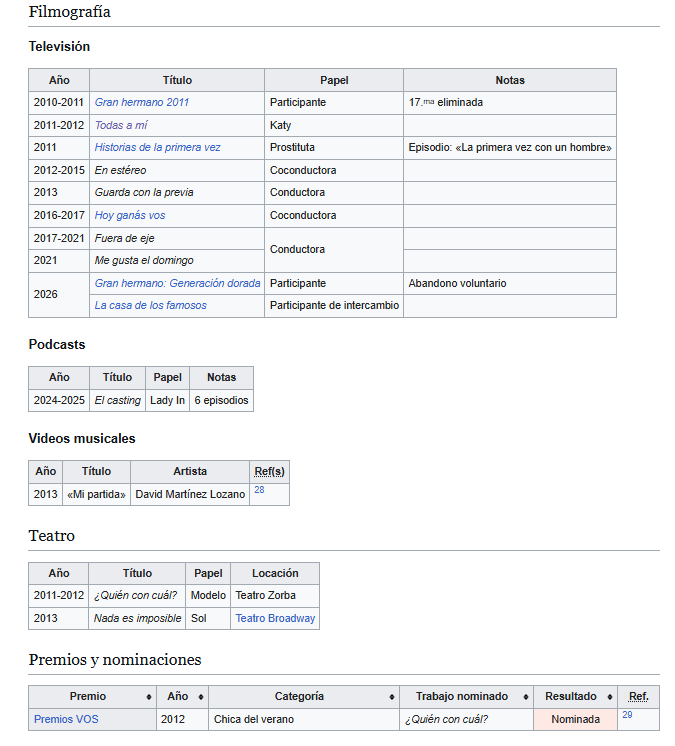This screenshot has width=675, height=746.
Task: Sort awards by Resultado column arrow
Action: [x=610, y=697]
